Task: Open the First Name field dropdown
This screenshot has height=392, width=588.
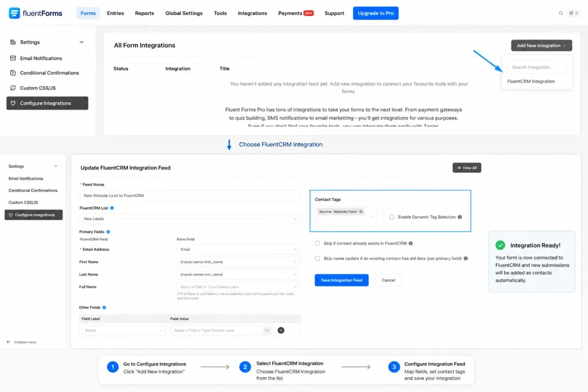Action: point(238,262)
